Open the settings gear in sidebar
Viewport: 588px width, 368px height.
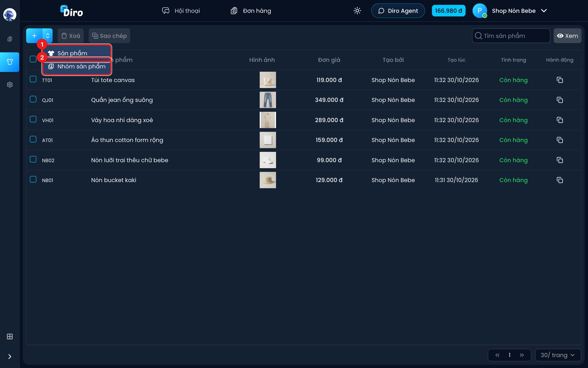pyautogui.click(x=10, y=85)
